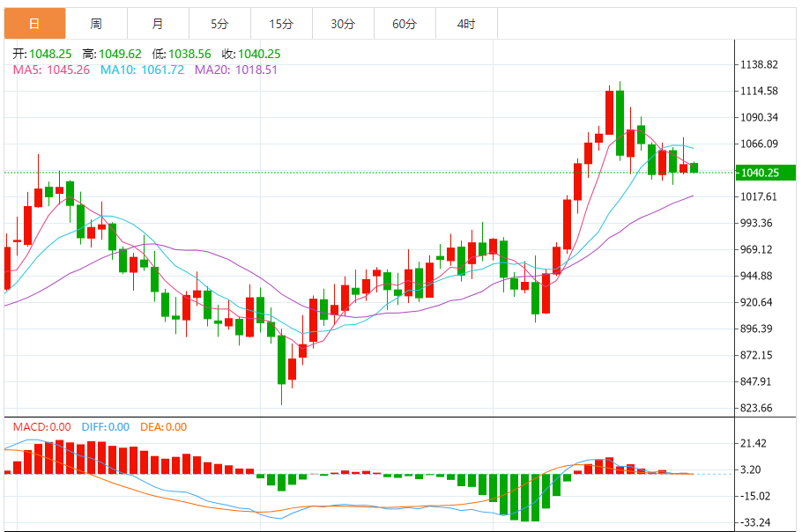Click the 1114.58 price axis label
The height and width of the screenshot is (532, 802).
click(x=760, y=91)
